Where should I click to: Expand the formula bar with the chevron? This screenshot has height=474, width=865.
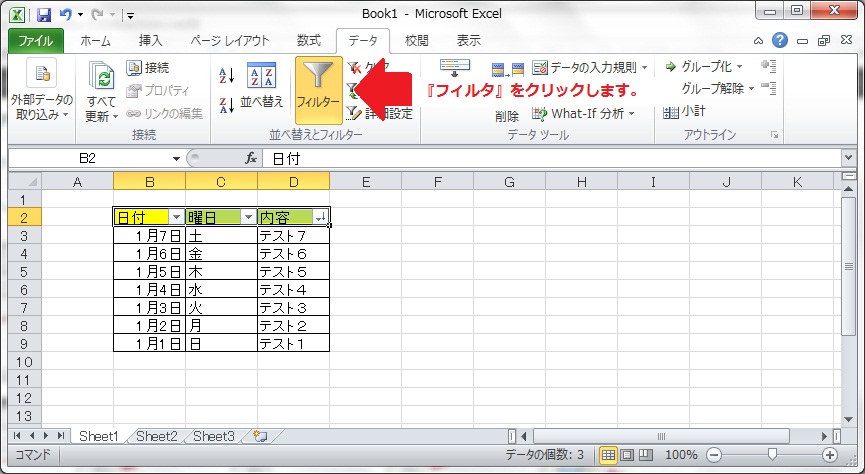[x=848, y=159]
